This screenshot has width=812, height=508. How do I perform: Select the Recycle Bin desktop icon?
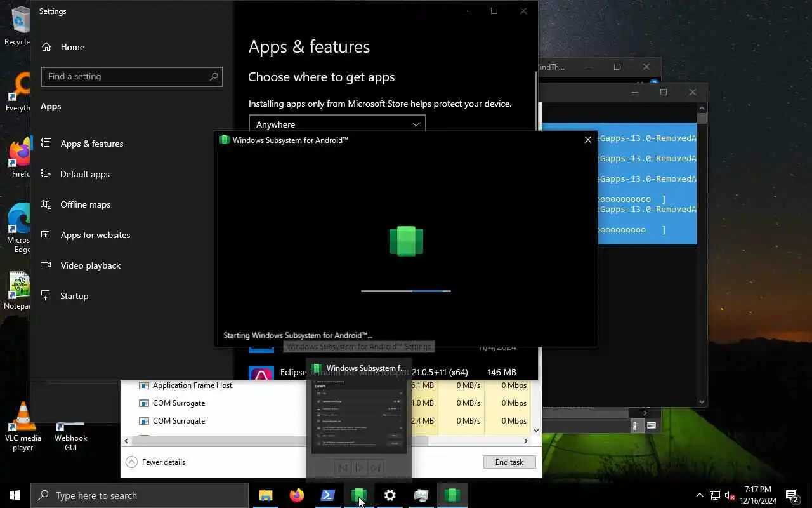[18, 25]
